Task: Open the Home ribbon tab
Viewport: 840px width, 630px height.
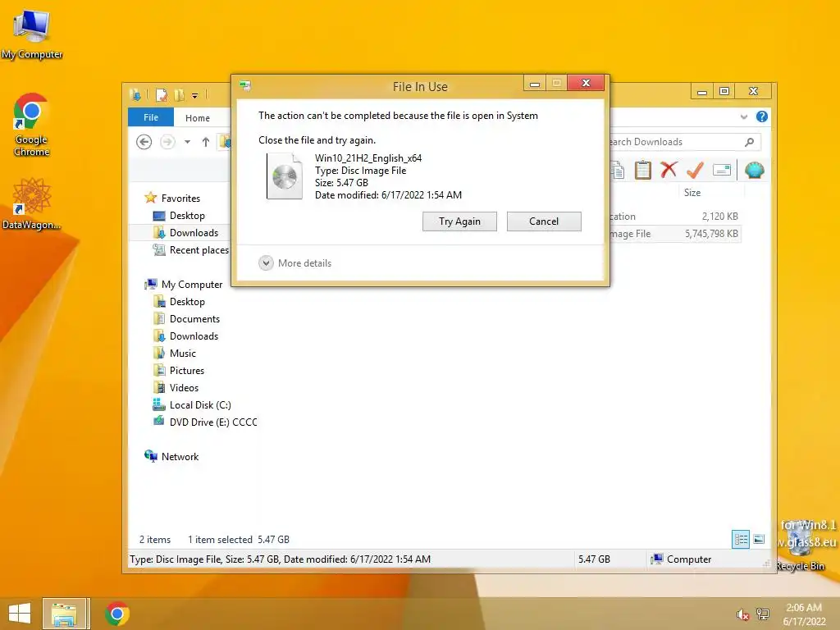Action: [198, 118]
